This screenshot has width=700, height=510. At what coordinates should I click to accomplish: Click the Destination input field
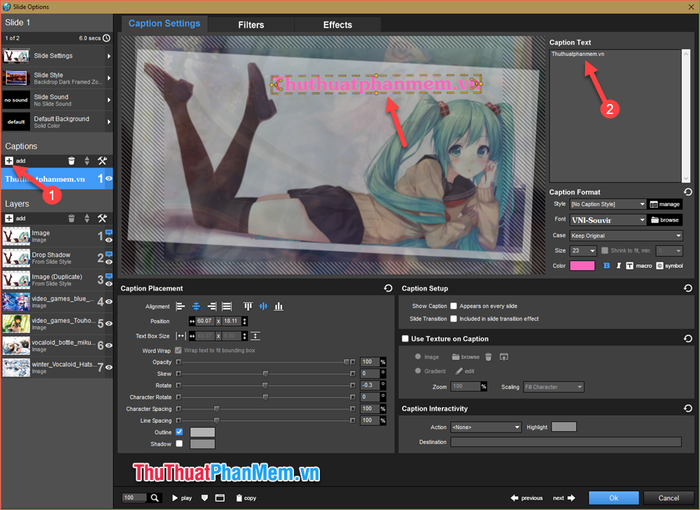coord(566,442)
